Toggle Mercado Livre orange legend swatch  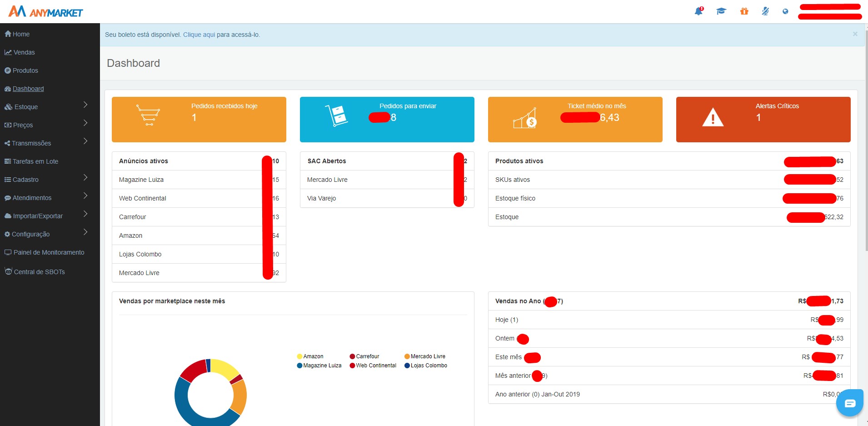[x=407, y=356]
